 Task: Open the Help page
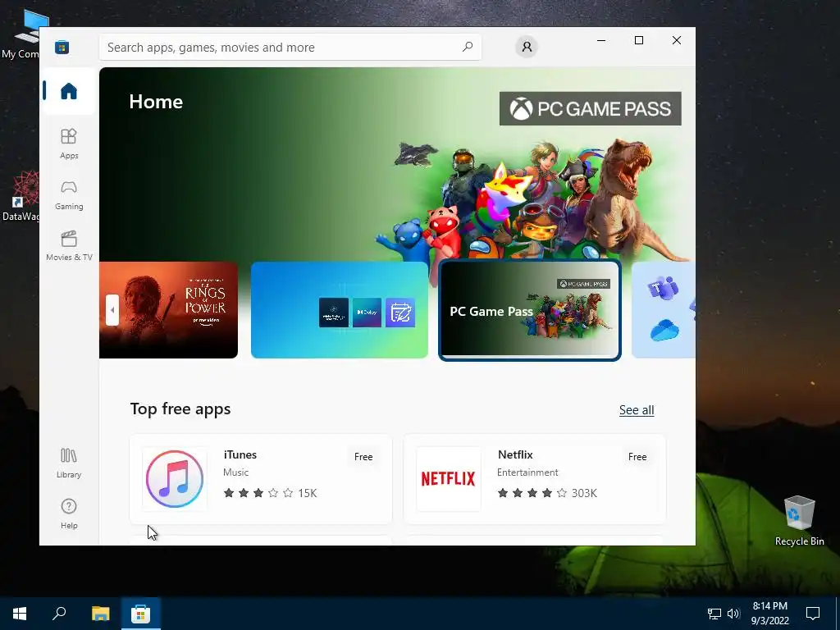[x=69, y=514]
